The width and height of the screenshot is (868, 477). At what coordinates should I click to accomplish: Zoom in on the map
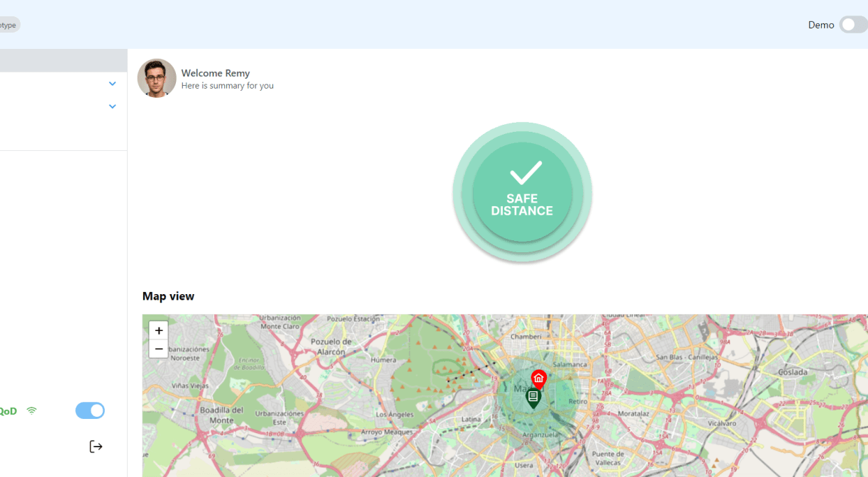coord(158,330)
